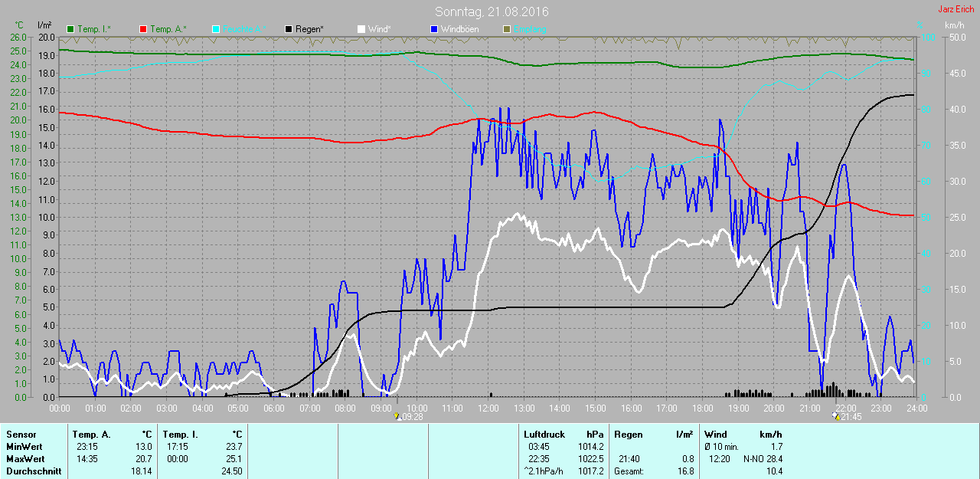Click the blue Windböen legend square
The width and height of the screenshot is (980, 479).
point(433,29)
